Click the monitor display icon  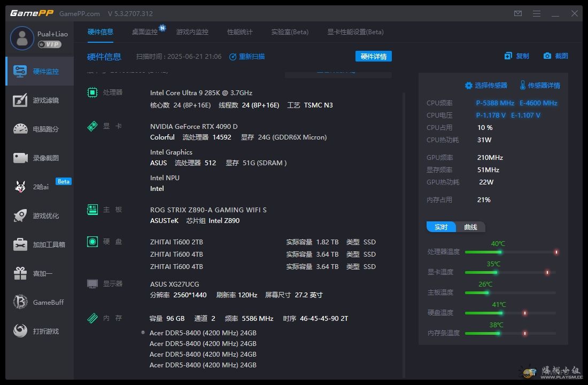point(92,284)
